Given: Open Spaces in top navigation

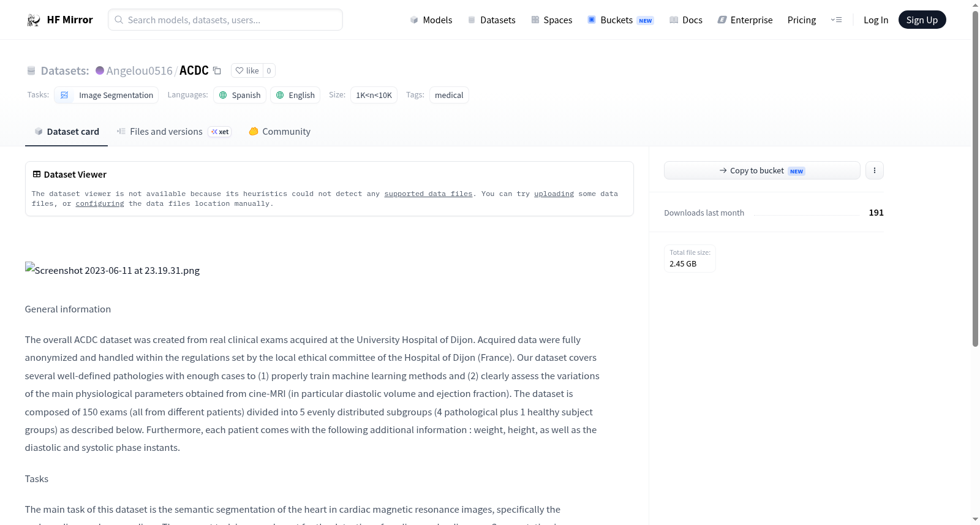Looking at the screenshot, I should tap(551, 20).
